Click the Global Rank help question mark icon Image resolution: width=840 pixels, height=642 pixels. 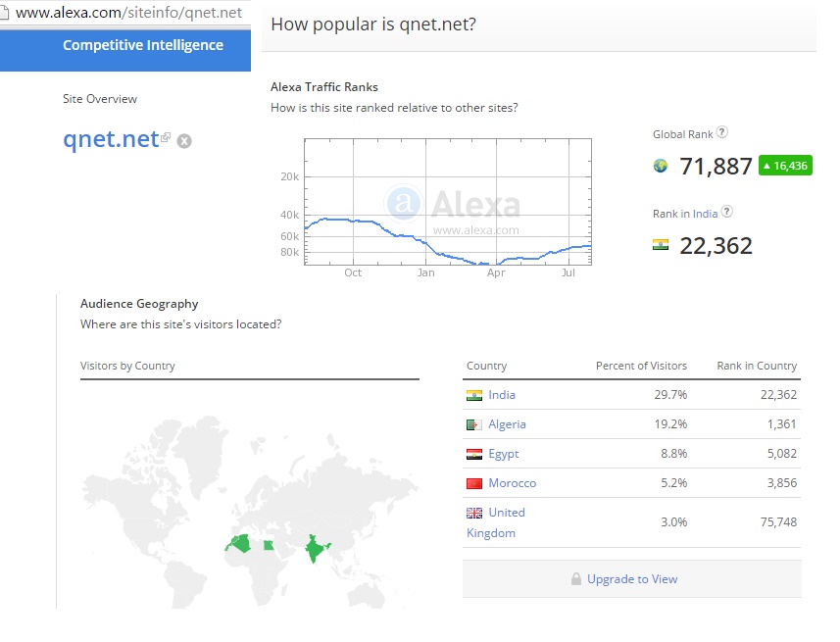[722, 132]
